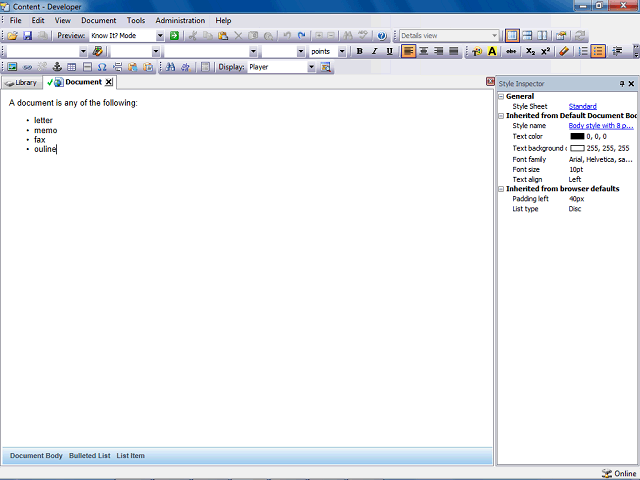Pin the Style Inspector panel
This screenshot has width=640, height=480.
pyautogui.click(x=622, y=84)
